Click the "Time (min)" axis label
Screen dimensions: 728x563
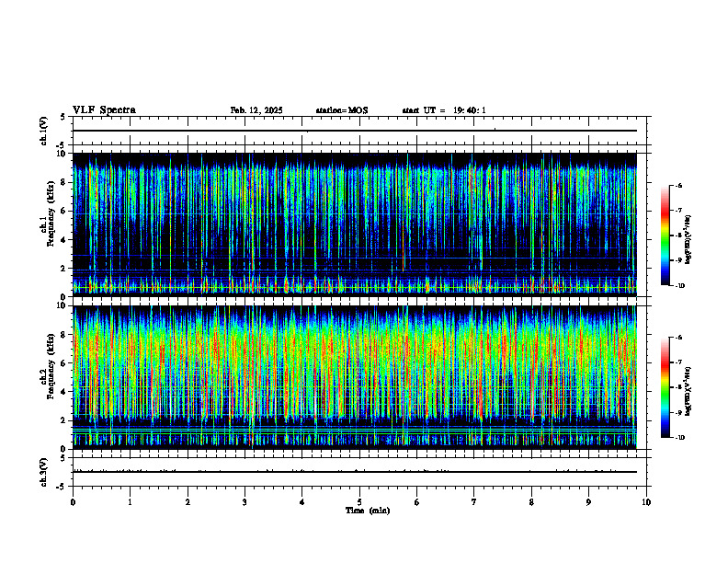(368, 511)
